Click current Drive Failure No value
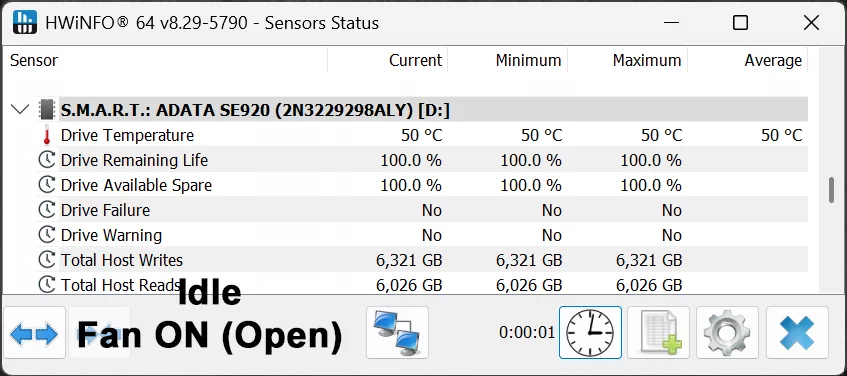Screen dimensions: 847x376 click(x=432, y=210)
